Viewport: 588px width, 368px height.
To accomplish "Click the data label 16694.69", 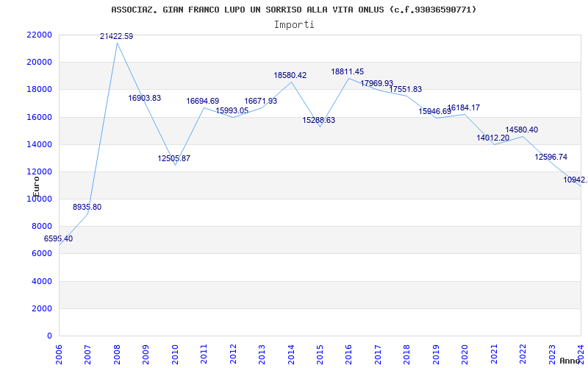I will click(203, 102).
